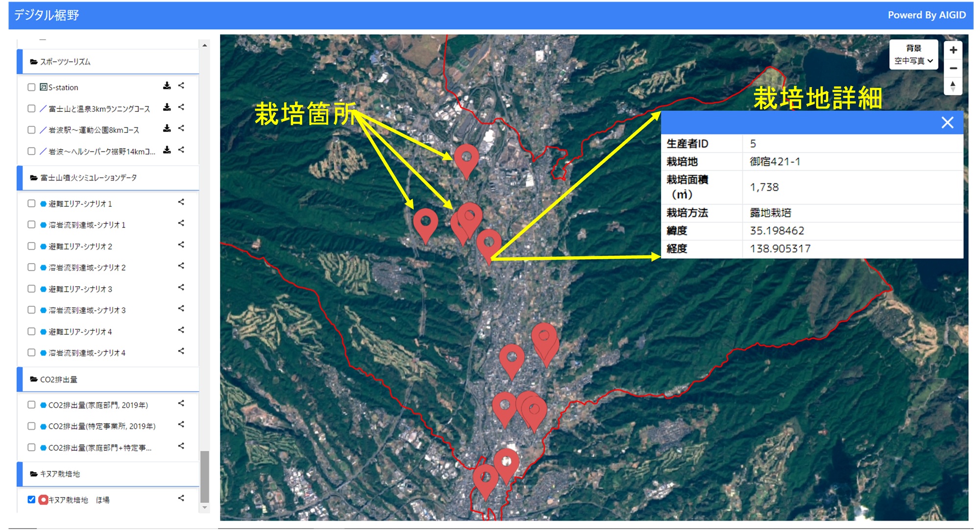Download the S-station layer data

point(167,86)
